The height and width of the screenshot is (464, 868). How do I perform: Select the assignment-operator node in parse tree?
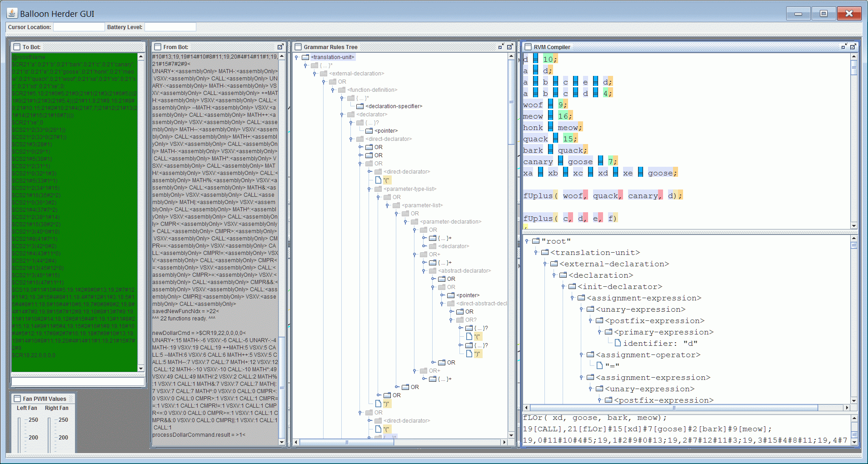click(x=648, y=355)
